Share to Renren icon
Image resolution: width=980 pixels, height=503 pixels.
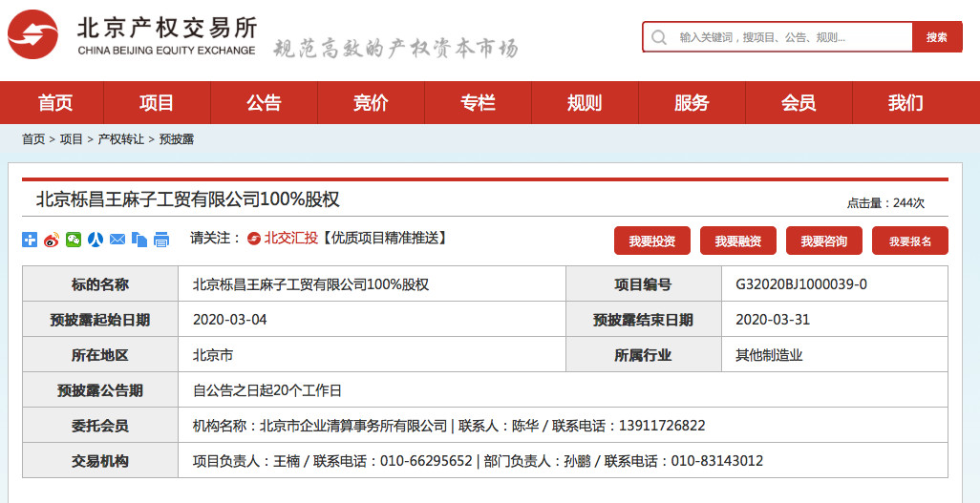click(x=95, y=240)
